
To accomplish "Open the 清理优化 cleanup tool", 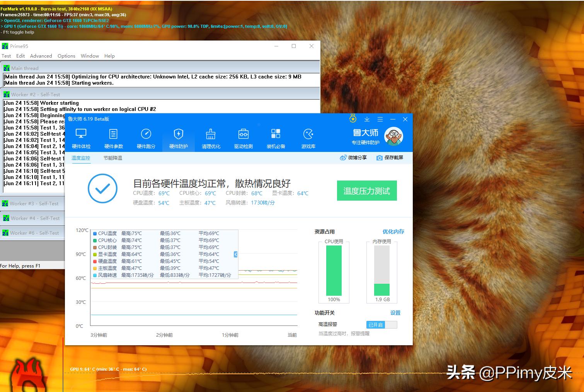I will 211,138.
